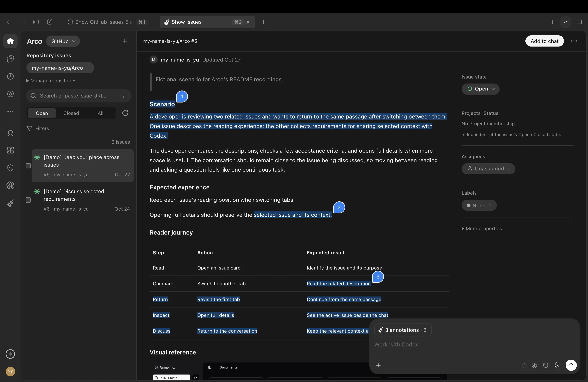This screenshot has width=588, height=382.
Task: Check the box for Keep your place issue
Action: [28, 166]
